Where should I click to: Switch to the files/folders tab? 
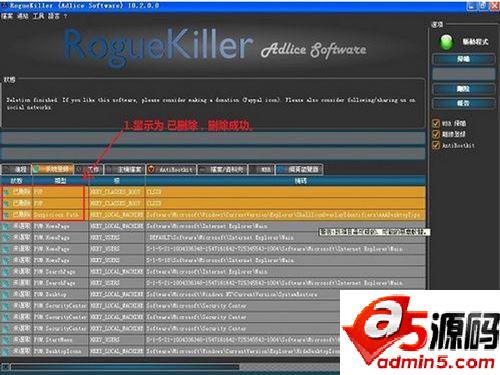pos(223,169)
